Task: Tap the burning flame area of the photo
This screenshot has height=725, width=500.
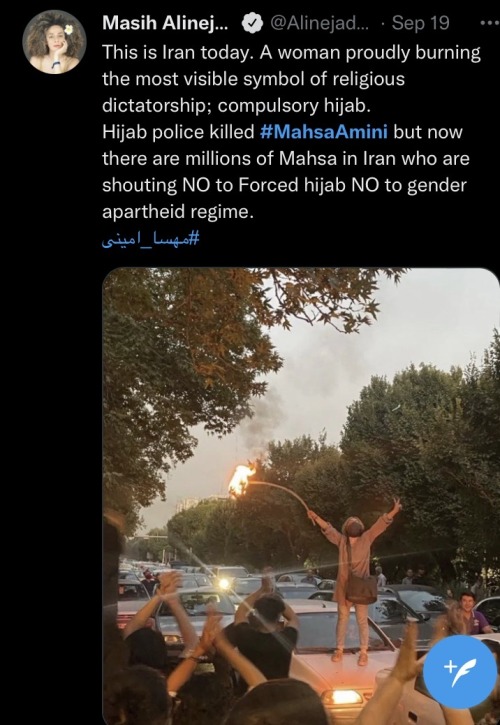Action: [241, 479]
